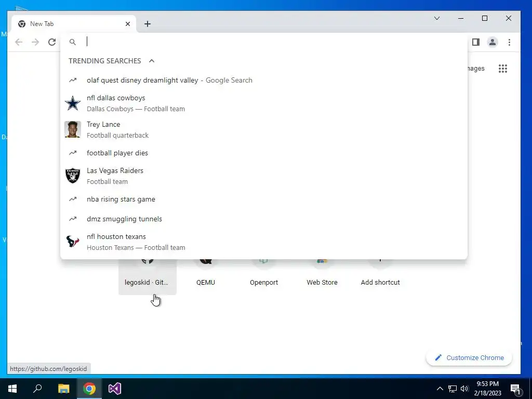Click Add shortcut tile
532x399 pixels.
pos(380,276)
